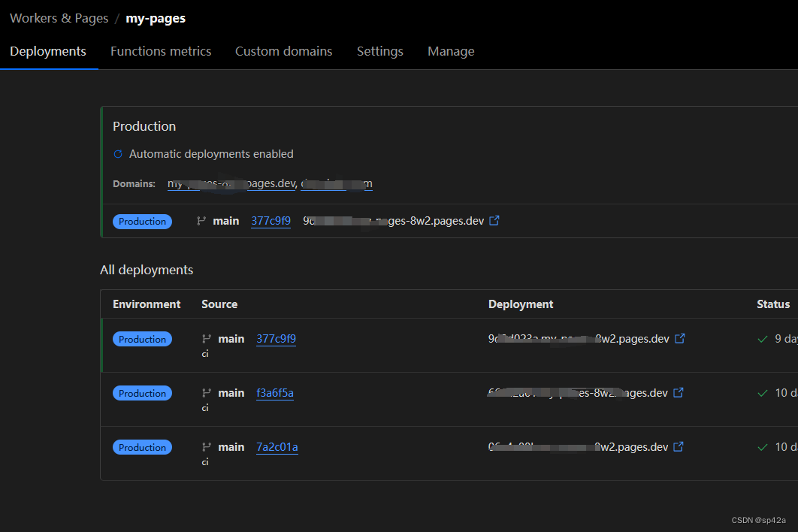Click the Production section heading
Image resolution: width=798 pixels, height=532 pixels.
[144, 126]
